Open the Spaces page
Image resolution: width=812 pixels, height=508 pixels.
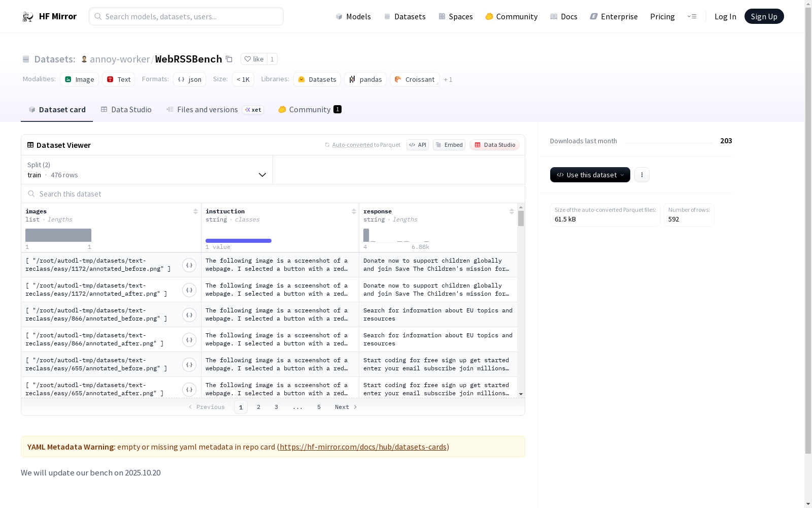456,16
